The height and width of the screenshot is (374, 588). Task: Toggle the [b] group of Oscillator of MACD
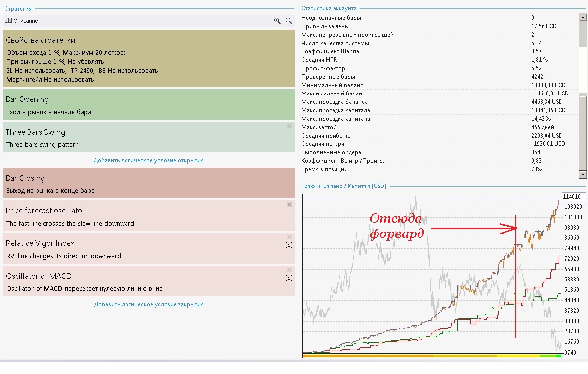[x=289, y=278]
